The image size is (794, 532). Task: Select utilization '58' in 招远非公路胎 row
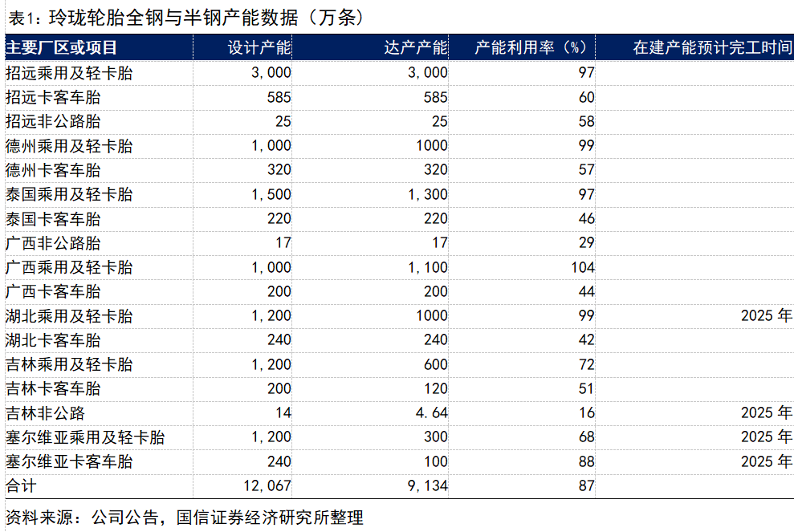click(x=587, y=121)
